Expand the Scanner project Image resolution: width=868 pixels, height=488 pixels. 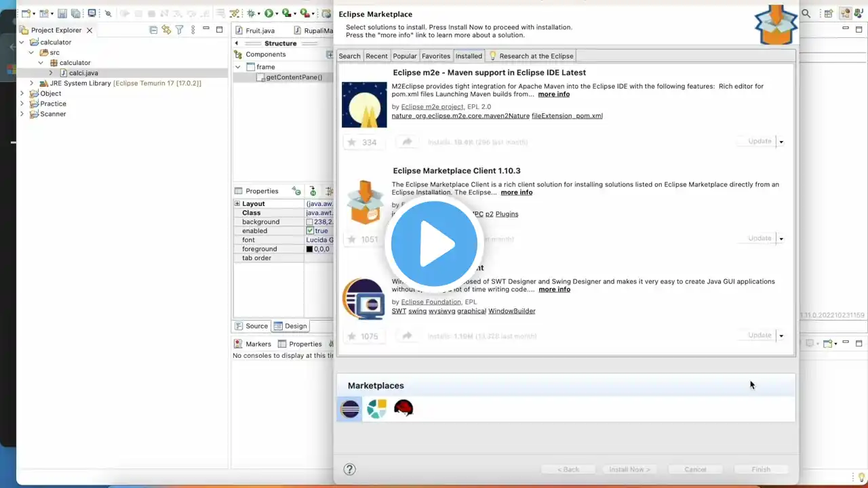[22, 114]
